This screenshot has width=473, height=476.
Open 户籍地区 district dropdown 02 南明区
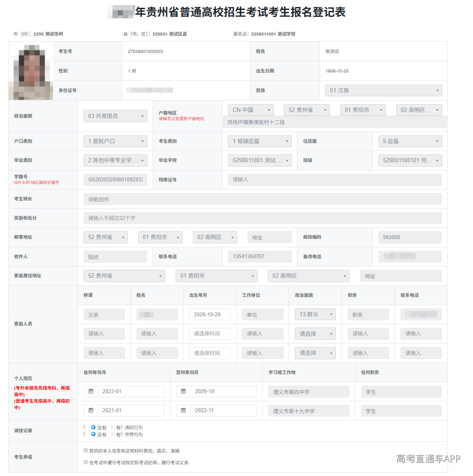pyautogui.click(x=419, y=110)
